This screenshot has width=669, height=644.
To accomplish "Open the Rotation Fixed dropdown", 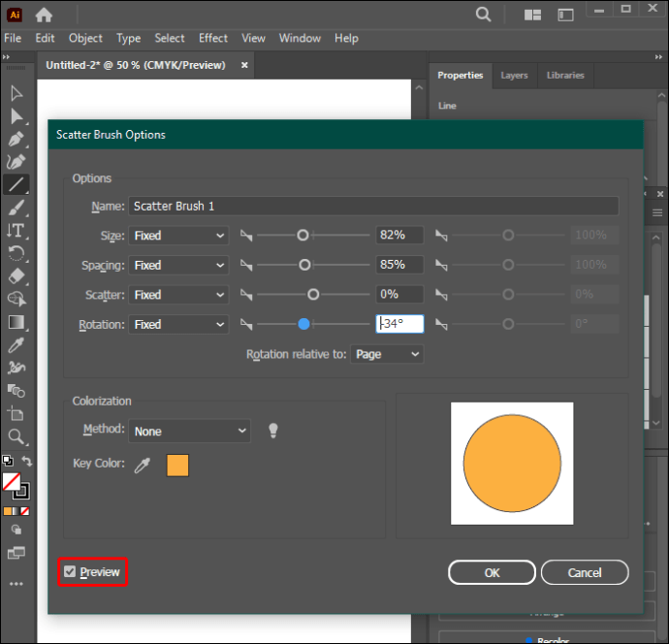I will click(x=178, y=324).
